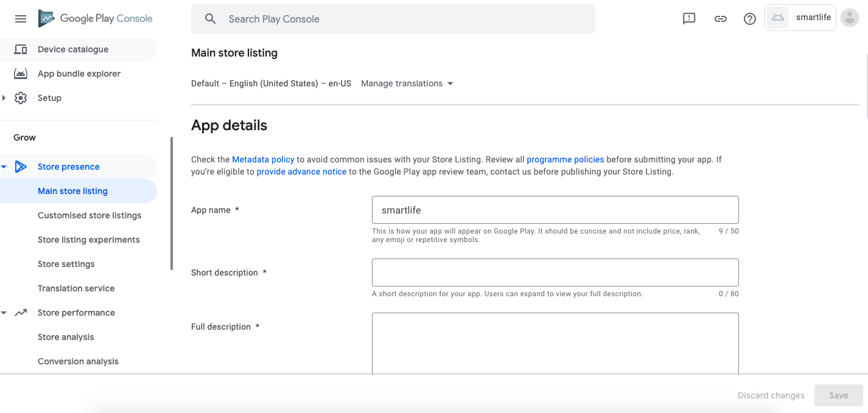Open Conversion analysis in sidebar
This screenshot has height=413, width=868.
click(x=78, y=361)
